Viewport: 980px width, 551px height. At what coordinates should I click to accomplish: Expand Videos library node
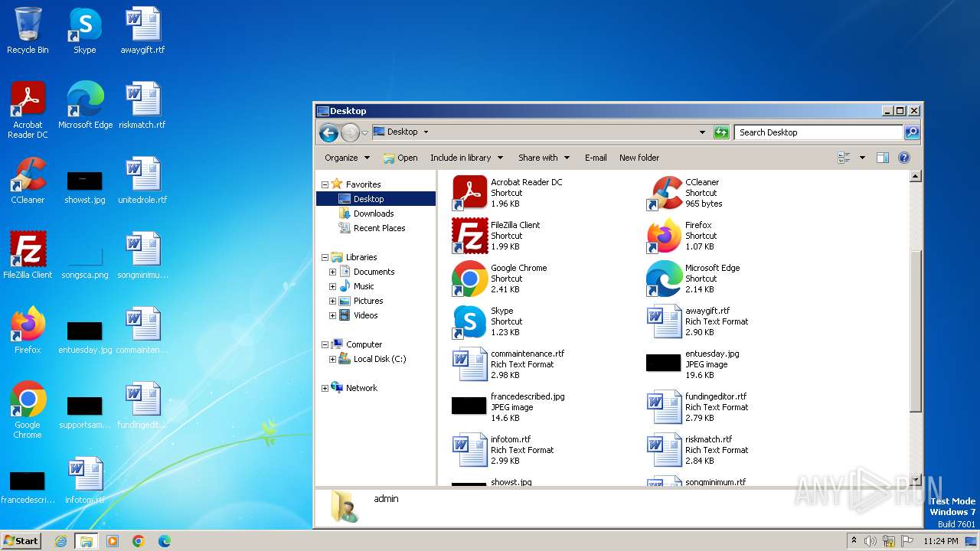333,315
